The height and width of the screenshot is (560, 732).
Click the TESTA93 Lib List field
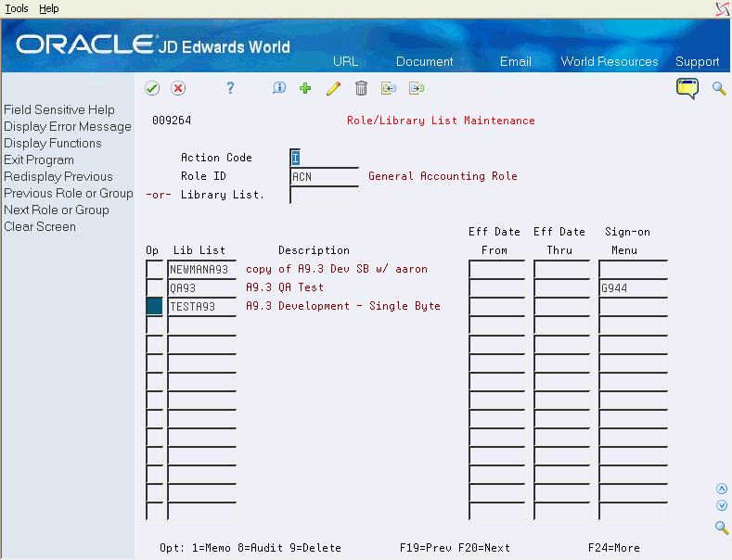[x=202, y=307]
